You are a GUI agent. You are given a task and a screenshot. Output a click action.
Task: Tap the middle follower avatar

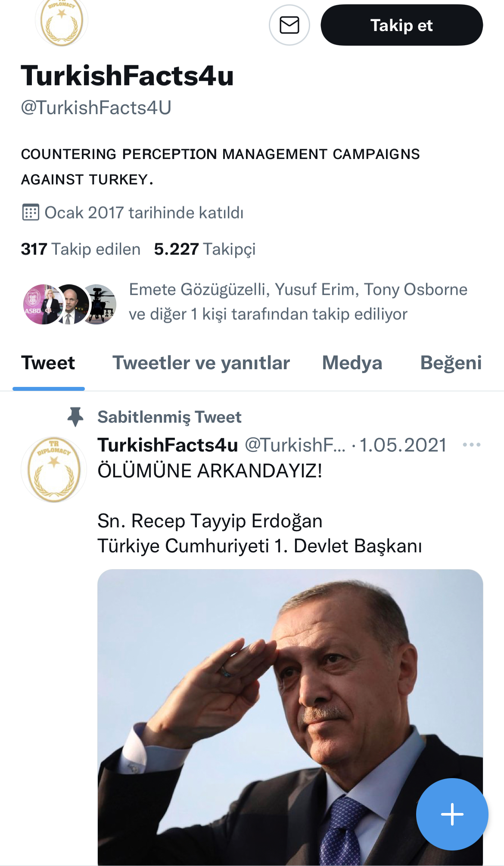[72, 304]
